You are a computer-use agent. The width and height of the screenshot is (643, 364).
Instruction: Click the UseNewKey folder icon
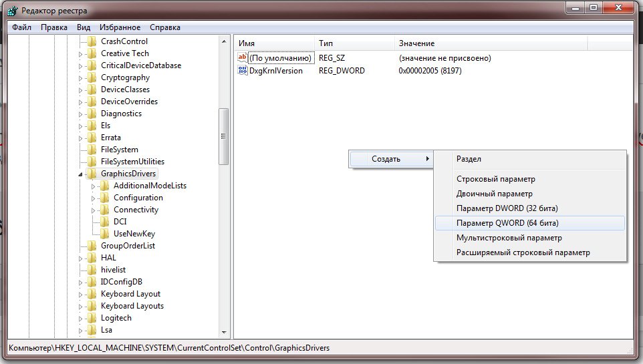click(105, 234)
